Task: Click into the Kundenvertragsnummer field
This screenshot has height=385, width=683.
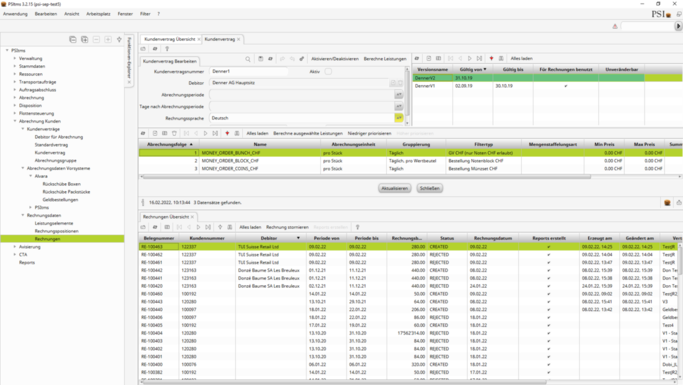Action: click(x=249, y=71)
